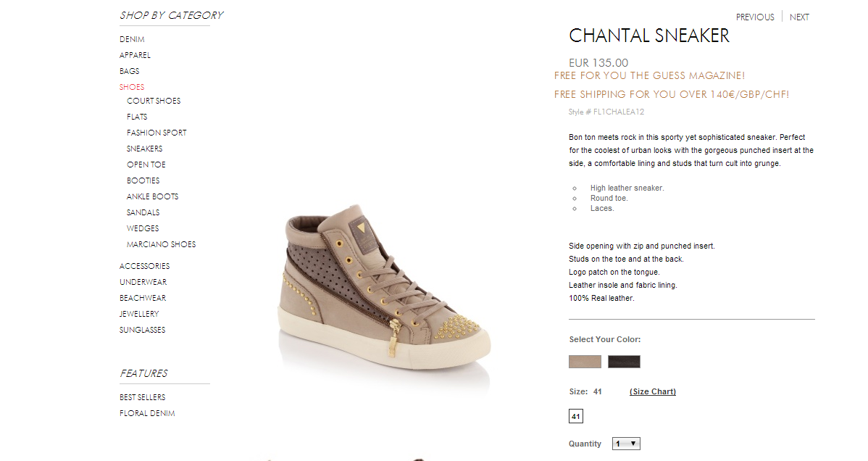View BEST SELLERS feature
Screen dimensions: 868x461
(142, 397)
